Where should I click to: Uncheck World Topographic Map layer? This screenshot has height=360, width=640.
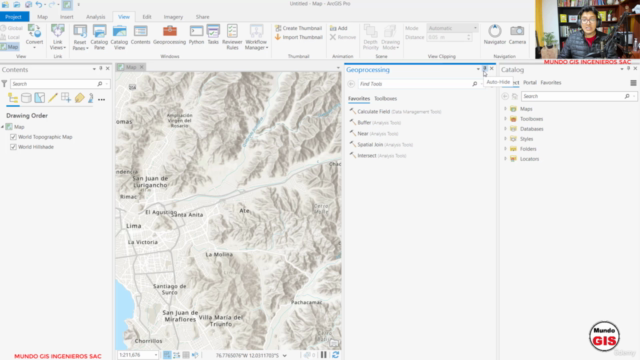pyautogui.click(x=13, y=137)
